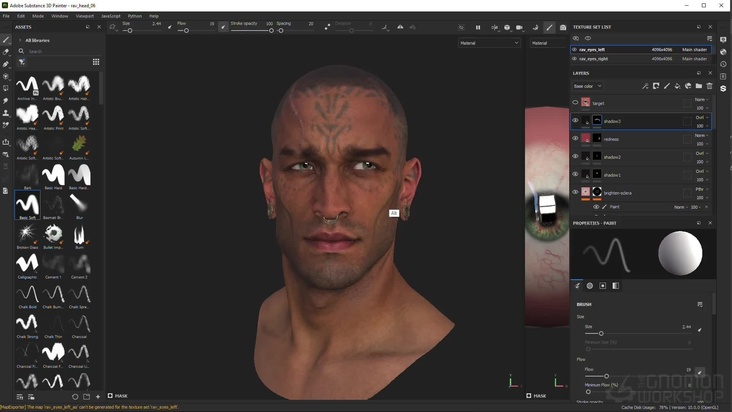Open the Base color channel dropdown
This screenshot has width=732, height=412.
(x=587, y=86)
